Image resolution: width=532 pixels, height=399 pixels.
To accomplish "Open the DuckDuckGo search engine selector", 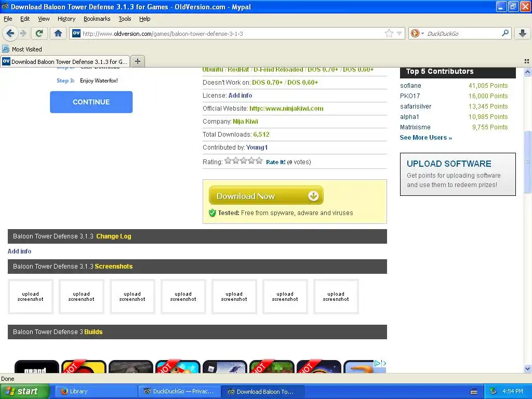I will pyautogui.click(x=417, y=33).
